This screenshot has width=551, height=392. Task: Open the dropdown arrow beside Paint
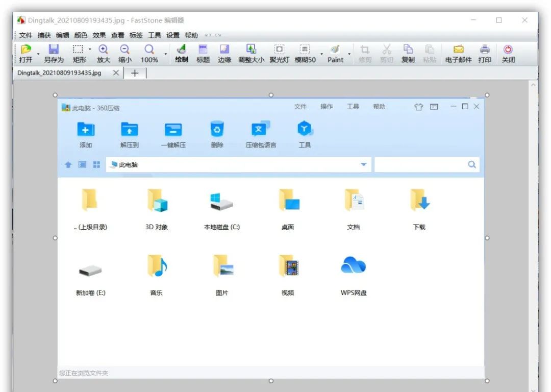(348, 53)
